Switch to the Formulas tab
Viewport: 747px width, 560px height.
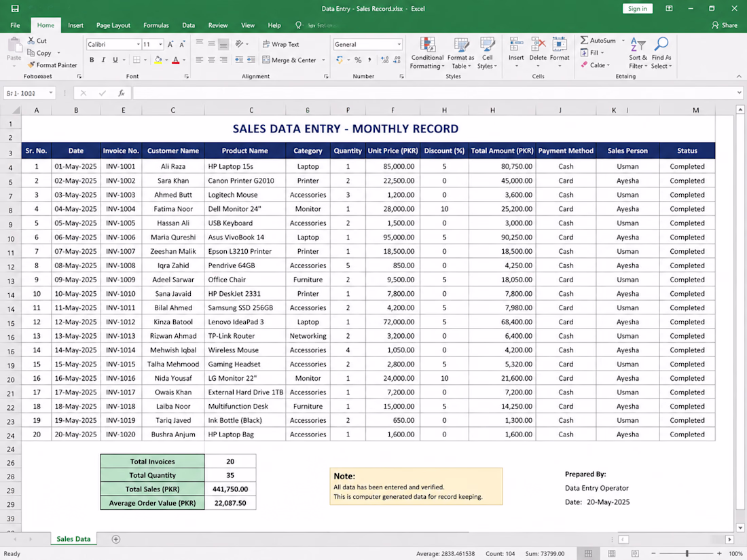(x=156, y=25)
